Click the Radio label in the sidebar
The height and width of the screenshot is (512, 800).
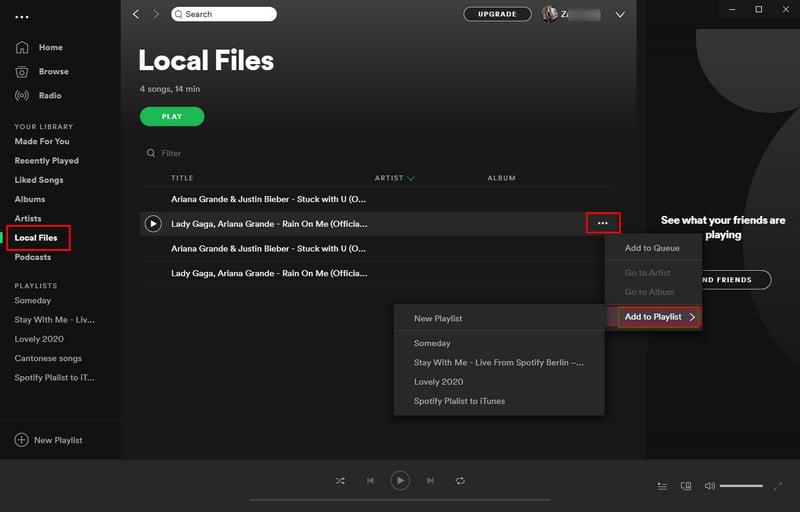50,95
